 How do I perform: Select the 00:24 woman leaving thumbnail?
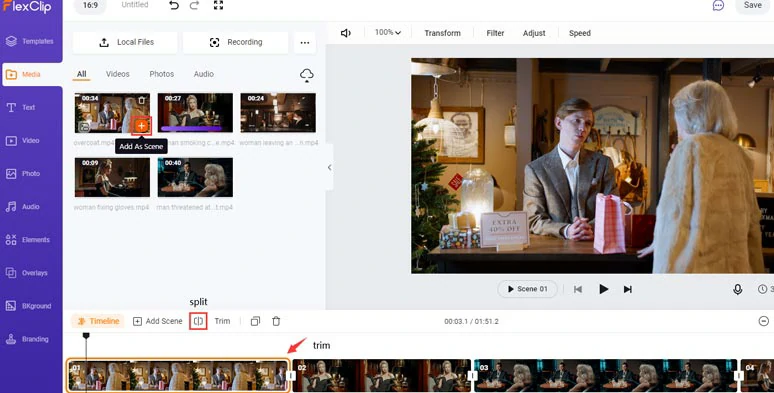(278, 113)
